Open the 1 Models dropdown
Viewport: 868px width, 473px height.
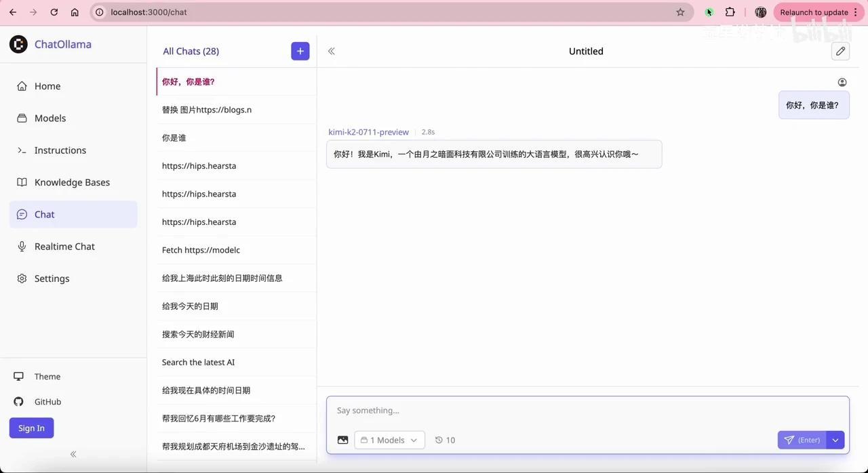390,440
